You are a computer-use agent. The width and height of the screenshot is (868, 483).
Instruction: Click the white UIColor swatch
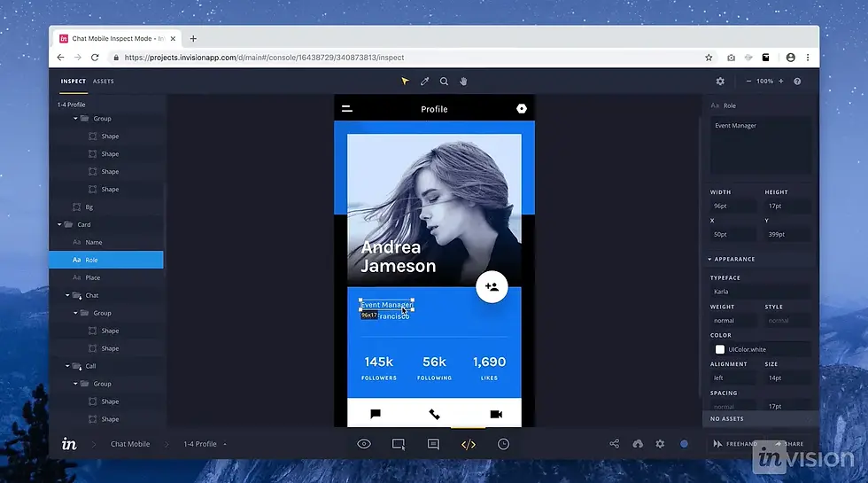pos(719,349)
